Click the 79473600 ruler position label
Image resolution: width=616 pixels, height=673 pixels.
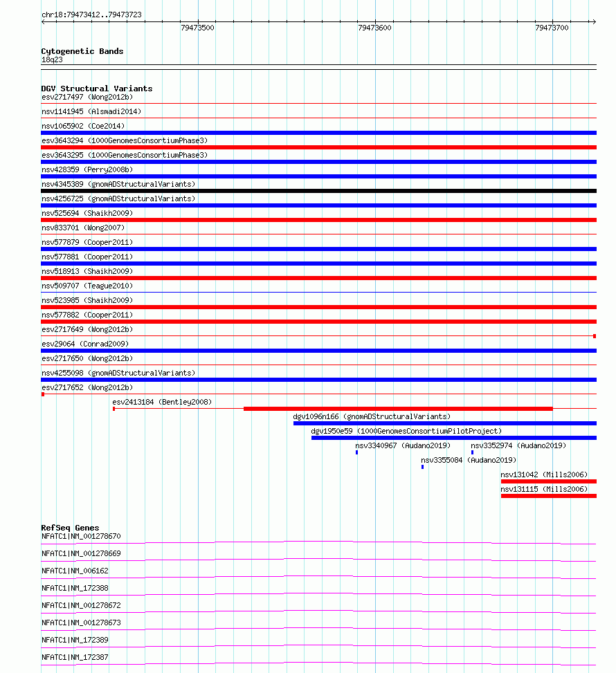(374, 28)
